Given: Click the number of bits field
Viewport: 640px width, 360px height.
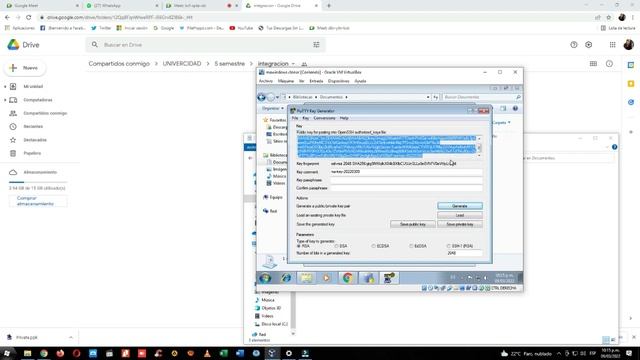Looking at the screenshot, I should click(464, 253).
